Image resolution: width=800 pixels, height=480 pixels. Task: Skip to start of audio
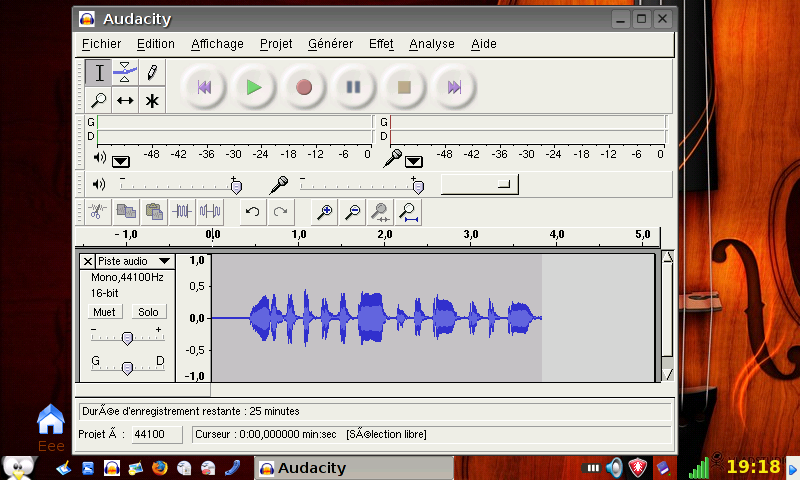pos(204,87)
